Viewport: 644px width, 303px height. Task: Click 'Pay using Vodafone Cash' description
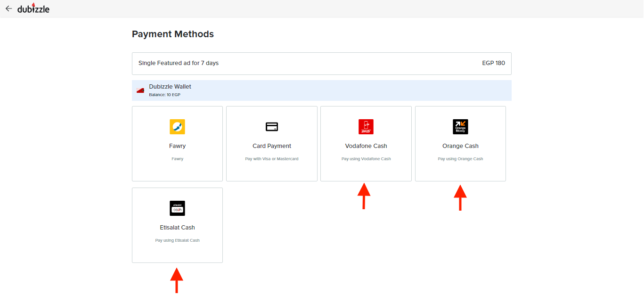pos(366,159)
